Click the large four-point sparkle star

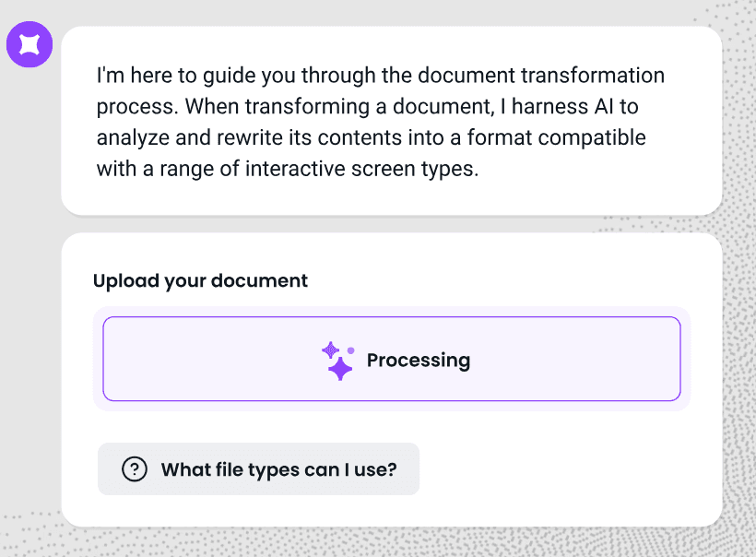pyautogui.click(x=340, y=369)
